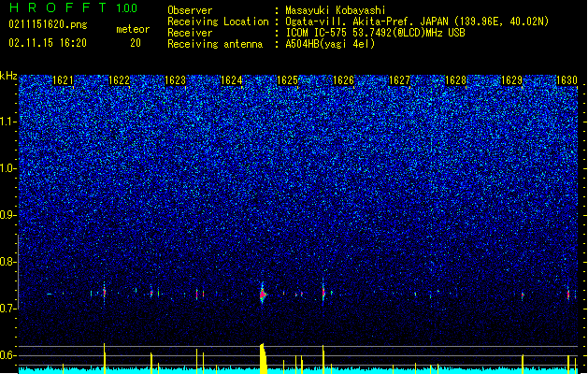Viewport: 588px width, 374px height.
Task: Click the 1629 time marker
Action: point(512,80)
